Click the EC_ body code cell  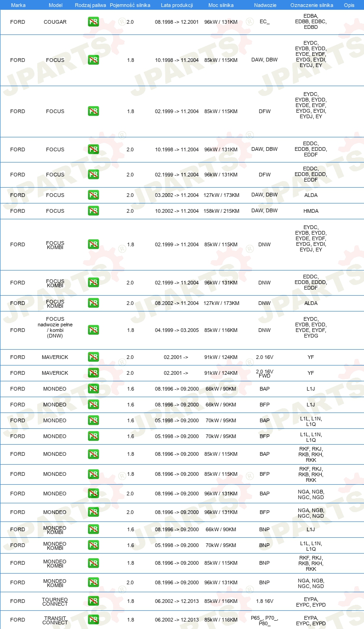pos(264,22)
